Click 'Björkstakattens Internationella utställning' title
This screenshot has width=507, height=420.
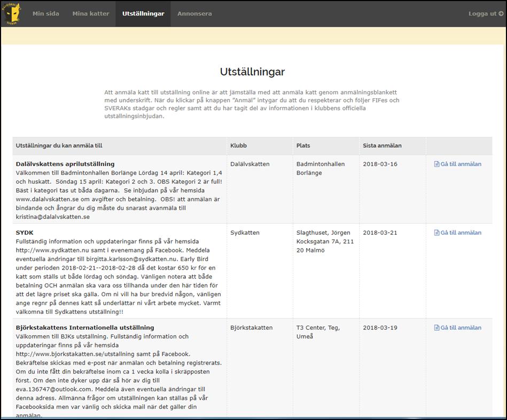(x=85, y=328)
